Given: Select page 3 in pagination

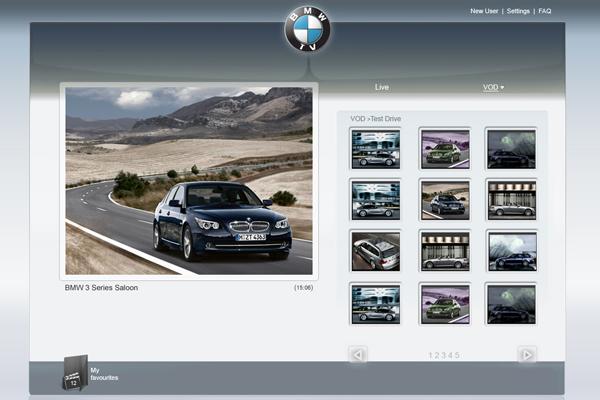Looking at the screenshot, I should coord(444,356).
